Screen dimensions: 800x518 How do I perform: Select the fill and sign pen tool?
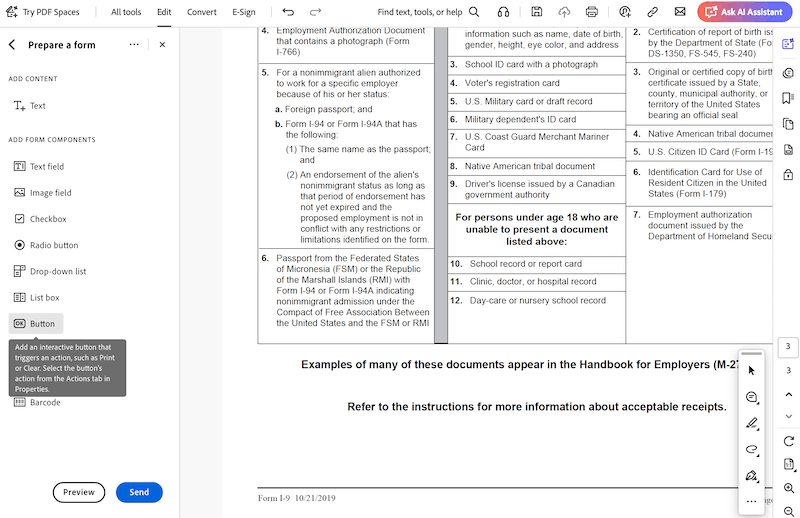[751, 476]
